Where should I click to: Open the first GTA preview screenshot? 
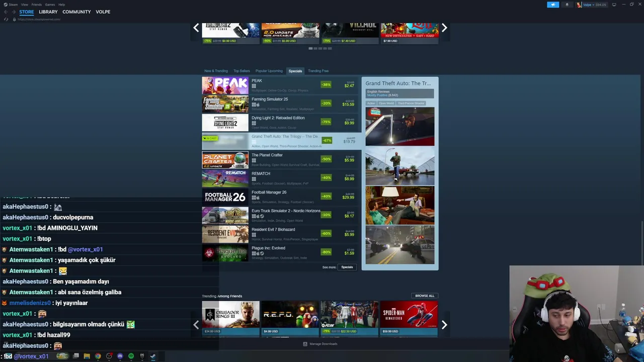point(400,126)
